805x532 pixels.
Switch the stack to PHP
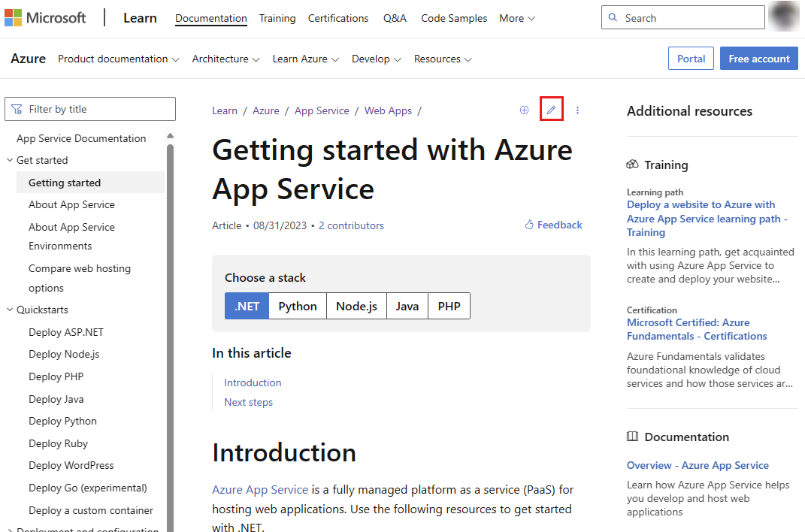point(449,306)
